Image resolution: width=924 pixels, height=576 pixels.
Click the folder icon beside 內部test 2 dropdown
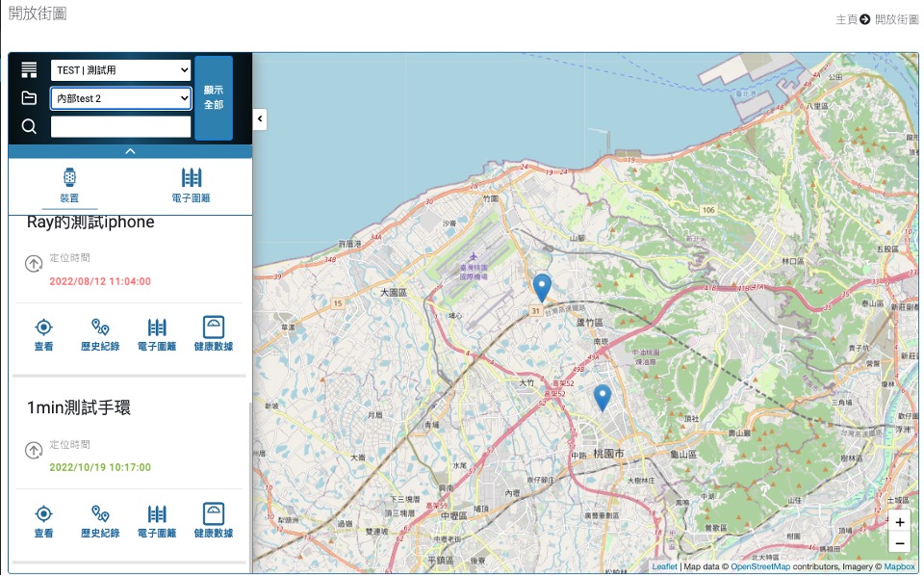point(29,98)
